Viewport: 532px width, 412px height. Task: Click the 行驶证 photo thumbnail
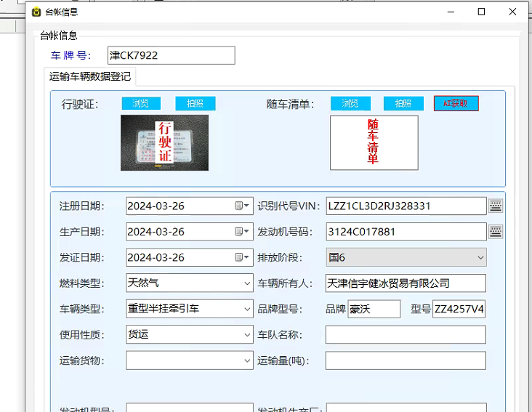164,142
